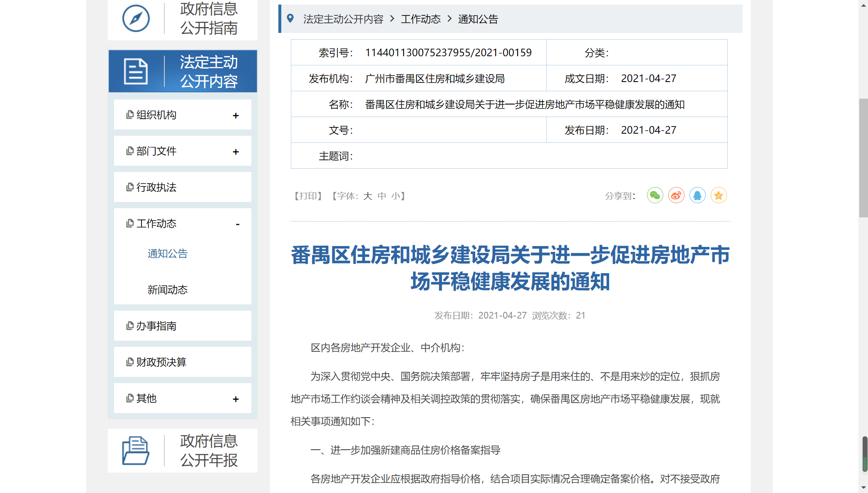Open 部门文件 sidebar menu item
This screenshot has width=868, height=493.
point(182,151)
